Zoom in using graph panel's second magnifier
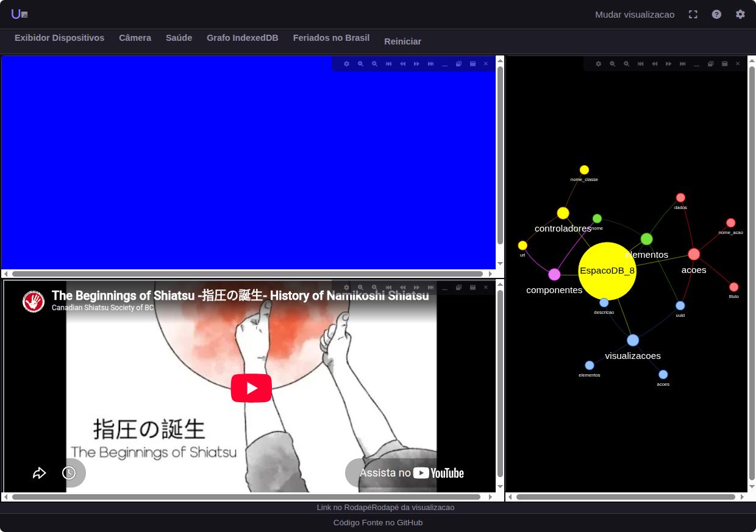This screenshot has height=532, width=756. point(626,64)
